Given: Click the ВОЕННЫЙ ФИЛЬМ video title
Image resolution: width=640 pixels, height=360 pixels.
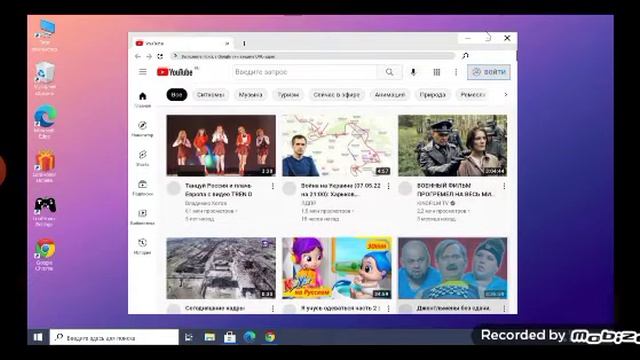Looking at the screenshot, I should (455, 190).
